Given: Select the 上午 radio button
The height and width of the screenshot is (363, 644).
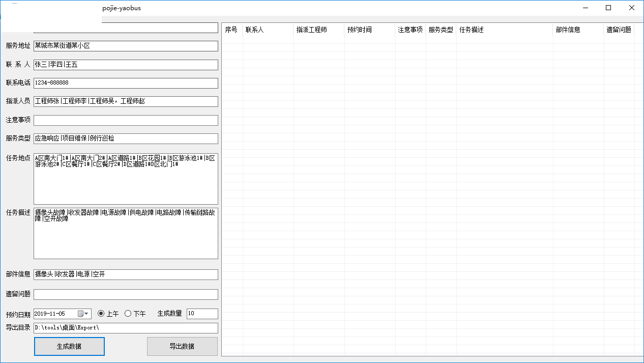Looking at the screenshot, I should 101,314.
